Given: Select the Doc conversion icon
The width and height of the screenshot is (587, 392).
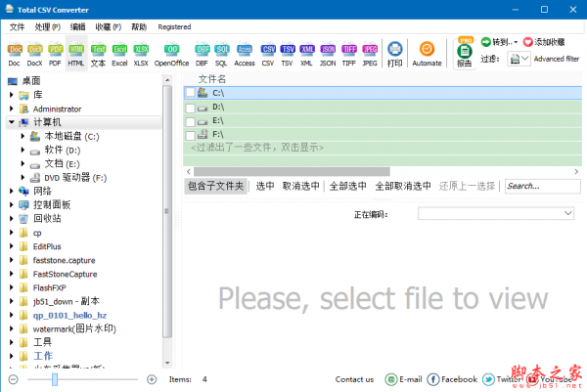Looking at the screenshot, I should 15,54.
